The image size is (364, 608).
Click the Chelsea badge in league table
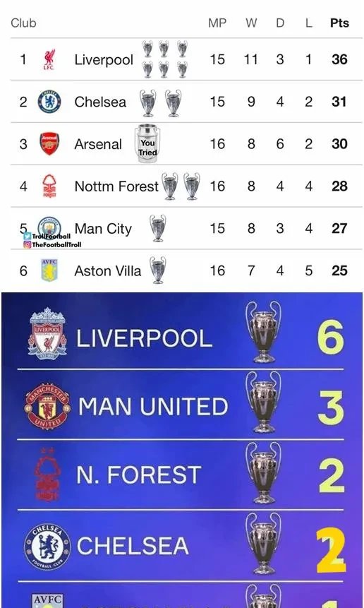click(x=49, y=102)
